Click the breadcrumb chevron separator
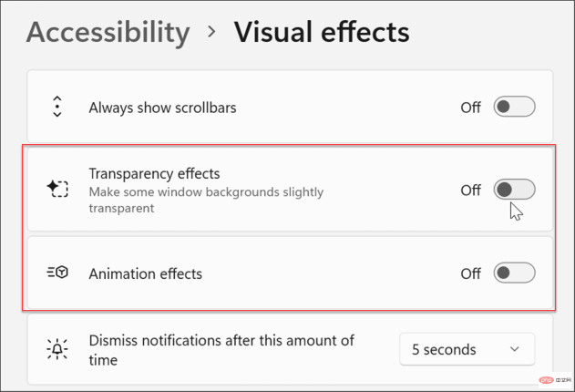Viewport: 575px width, 392px height. (x=211, y=32)
